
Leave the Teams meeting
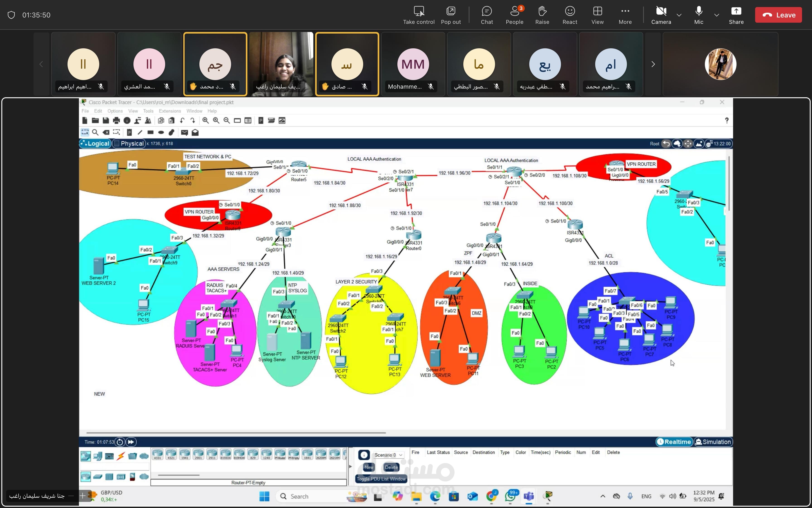tap(778, 15)
